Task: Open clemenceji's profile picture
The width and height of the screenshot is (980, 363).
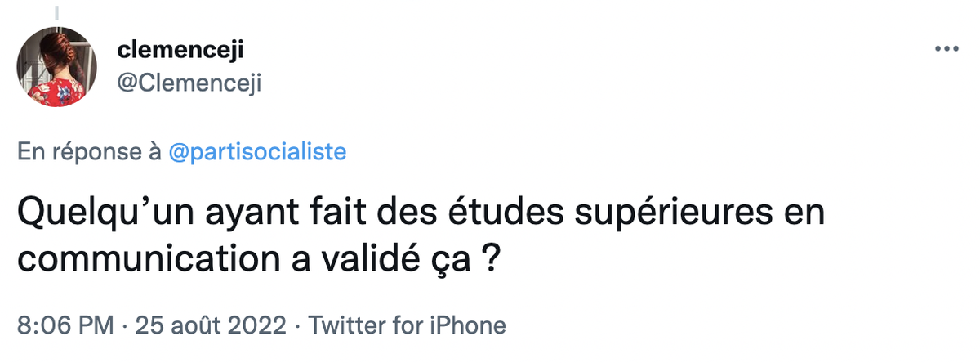Action: [57, 67]
